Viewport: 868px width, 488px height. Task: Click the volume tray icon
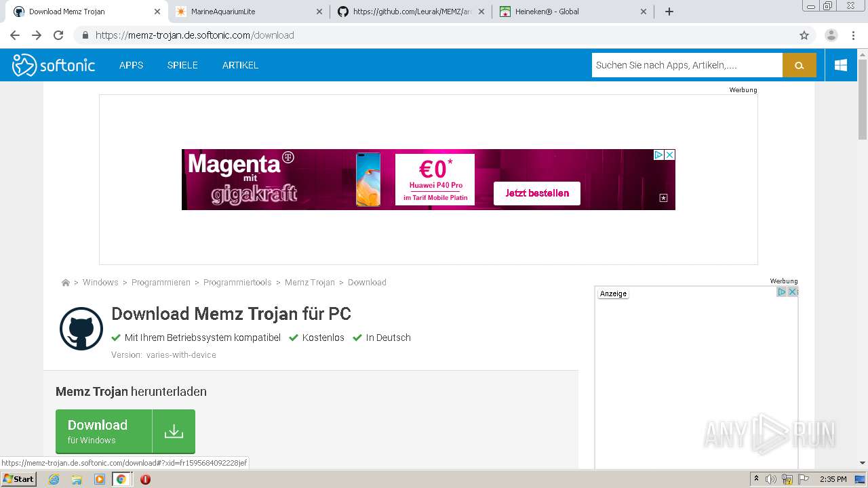770,479
